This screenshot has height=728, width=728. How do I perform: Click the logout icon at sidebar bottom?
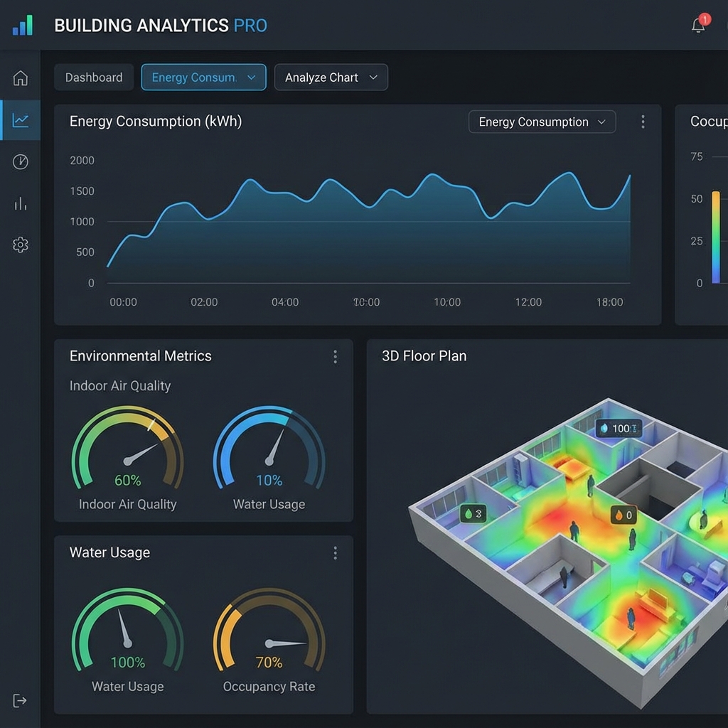click(21, 701)
